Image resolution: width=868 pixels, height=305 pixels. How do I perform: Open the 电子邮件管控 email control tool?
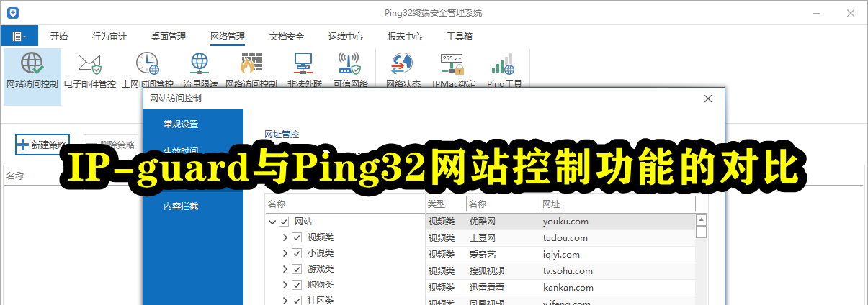(90, 70)
